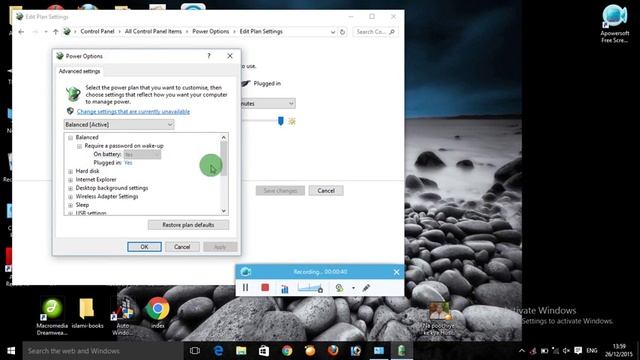
Task: Click the settings tree's down scroll arrow
Action: click(x=224, y=211)
